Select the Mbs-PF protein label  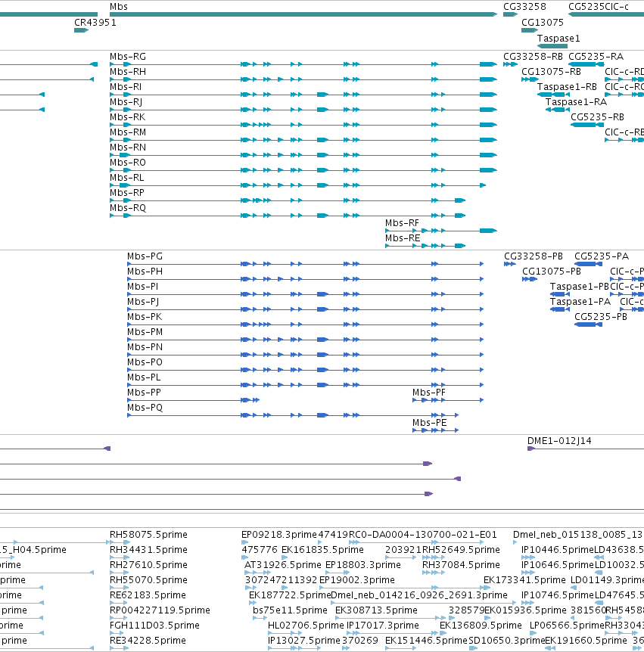(429, 392)
